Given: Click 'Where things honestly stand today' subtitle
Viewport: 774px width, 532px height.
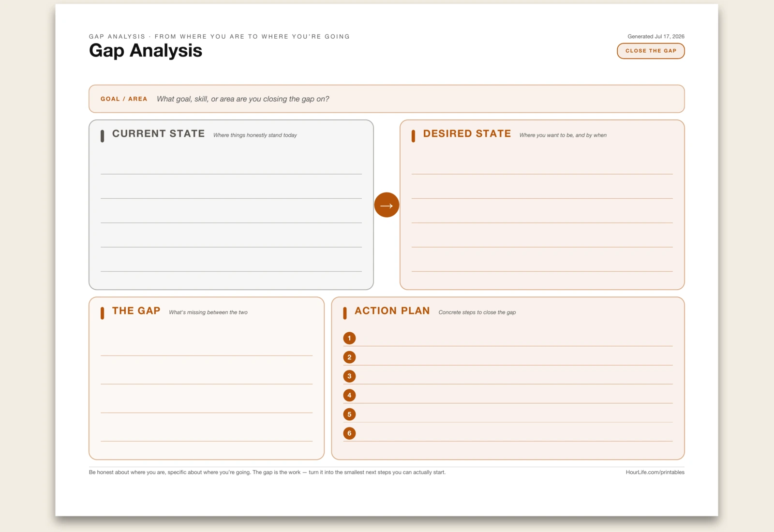Looking at the screenshot, I should 255,135.
